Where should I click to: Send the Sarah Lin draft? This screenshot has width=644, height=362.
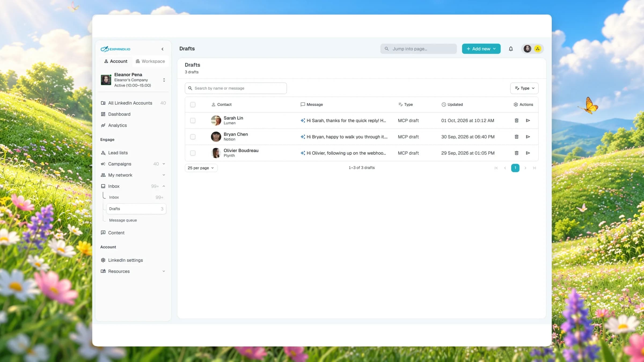pyautogui.click(x=528, y=120)
